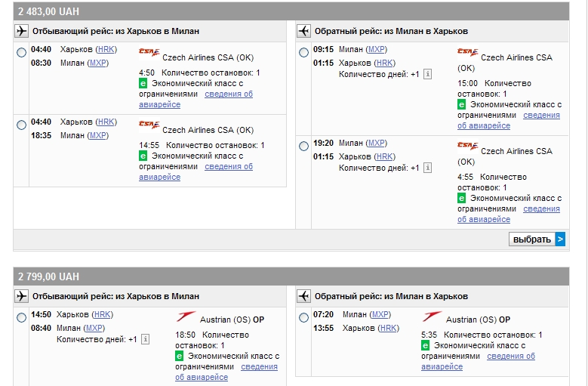Image resolution: width=588 pixels, height=386 pixels.
Task: Choose the 19:20 Milan to Kharkov return flight
Action: (x=303, y=146)
